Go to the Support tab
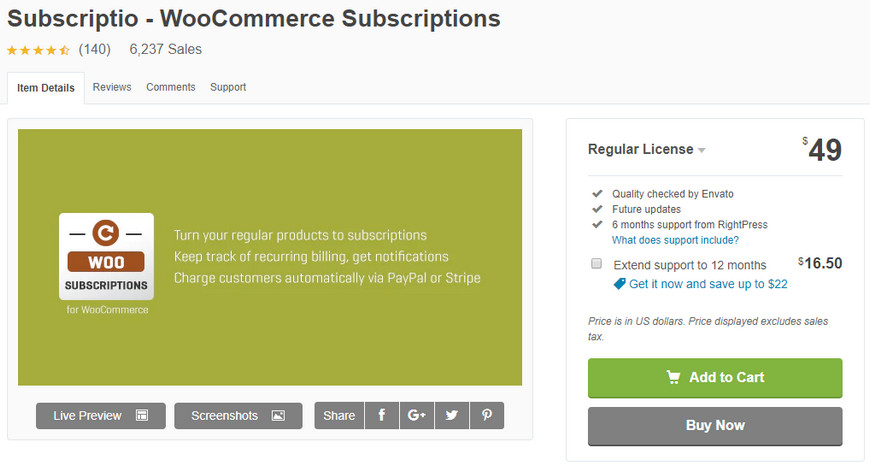Viewport: 870px width, 472px height. pyautogui.click(x=228, y=87)
